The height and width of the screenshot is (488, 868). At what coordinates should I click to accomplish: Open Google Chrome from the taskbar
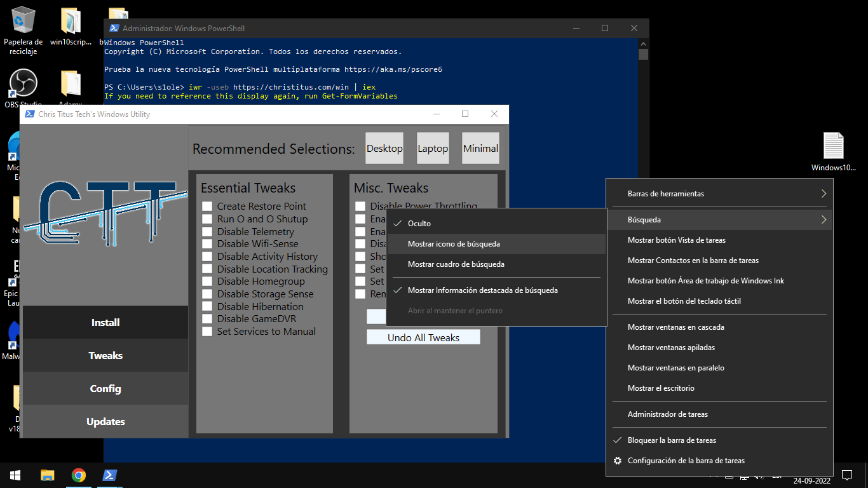click(79, 475)
